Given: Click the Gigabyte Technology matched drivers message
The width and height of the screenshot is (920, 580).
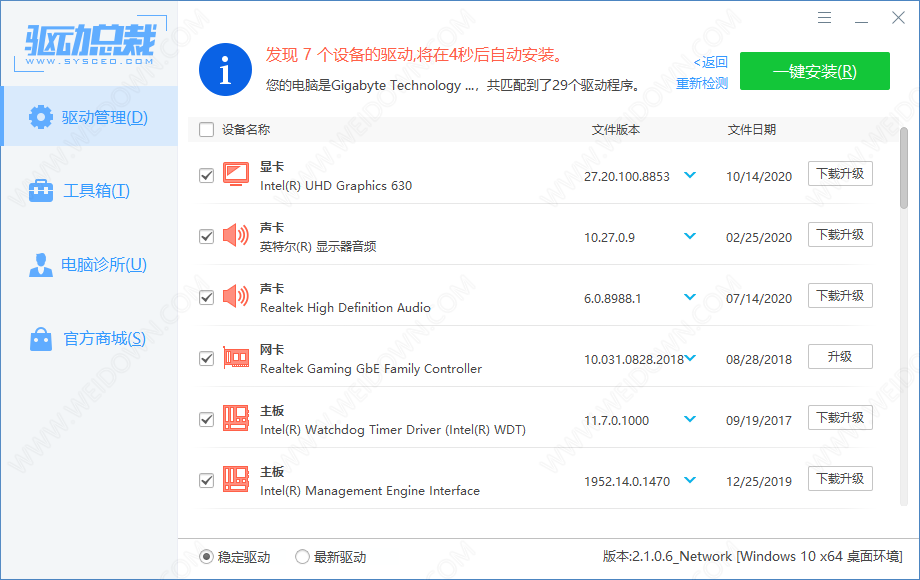Looking at the screenshot, I should pyautogui.click(x=453, y=86).
